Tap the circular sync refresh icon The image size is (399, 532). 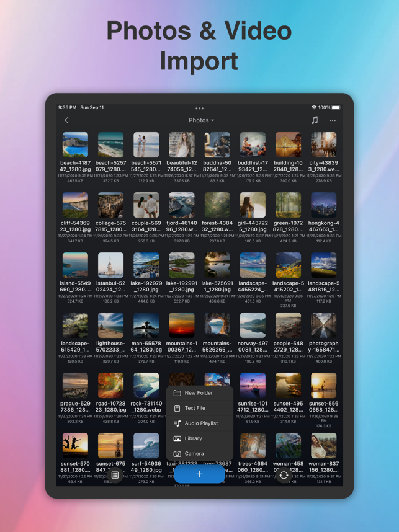284,476
